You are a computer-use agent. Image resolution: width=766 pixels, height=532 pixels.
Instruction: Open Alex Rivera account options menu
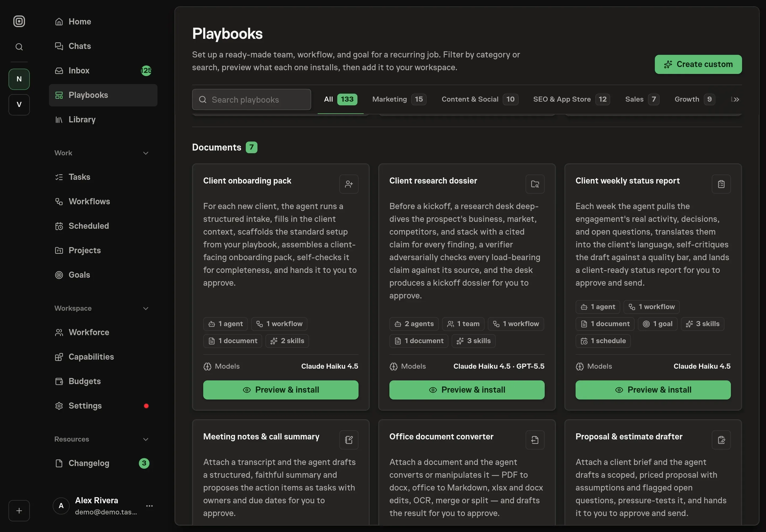point(149,506)
